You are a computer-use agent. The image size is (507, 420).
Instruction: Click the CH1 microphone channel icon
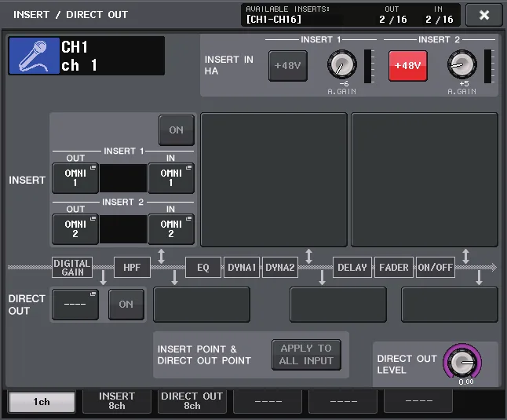click(x=35, y=56)
